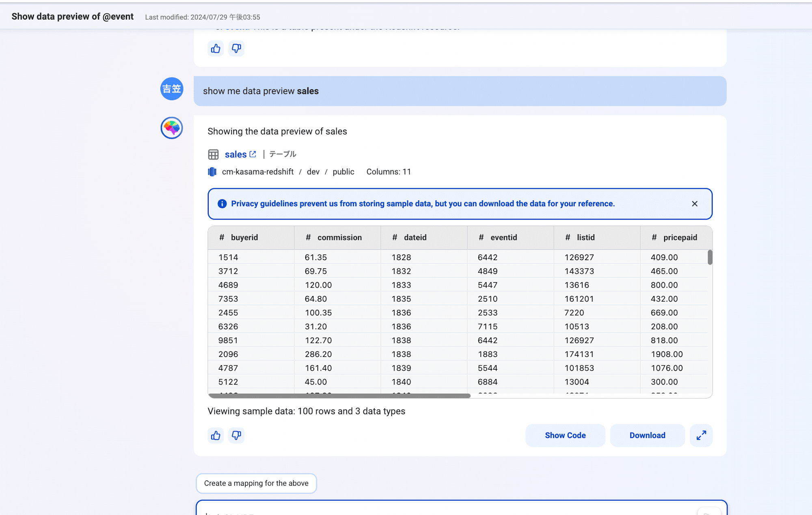
Task: Click the public schema breadcrumb
Action: click(343, 172)
